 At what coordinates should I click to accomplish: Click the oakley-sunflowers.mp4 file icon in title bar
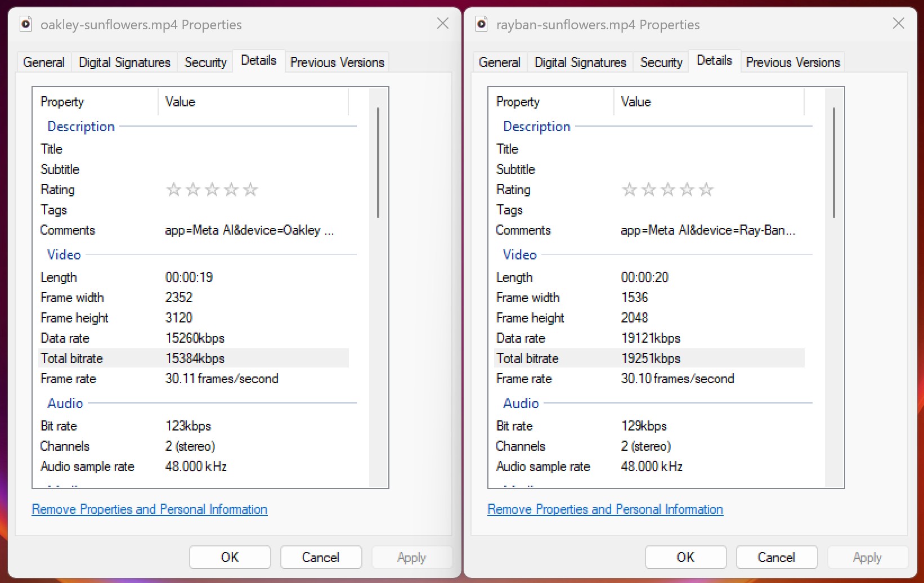click(x=25, y=24)
